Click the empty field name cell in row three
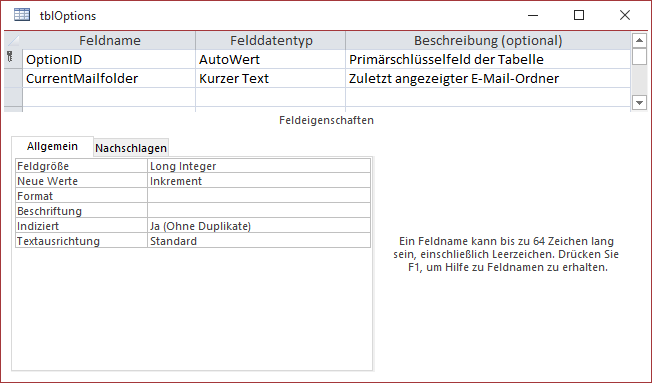 (109, 97)
